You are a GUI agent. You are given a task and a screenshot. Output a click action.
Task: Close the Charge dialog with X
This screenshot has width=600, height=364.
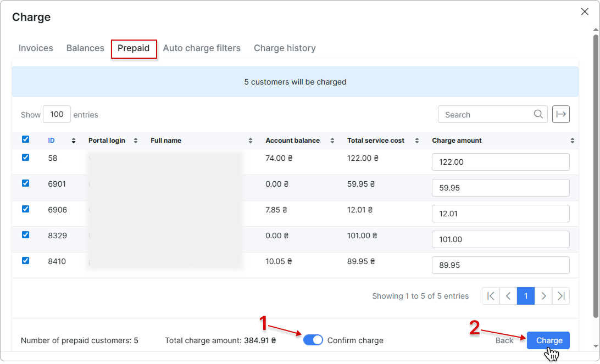tap(585, 12)
